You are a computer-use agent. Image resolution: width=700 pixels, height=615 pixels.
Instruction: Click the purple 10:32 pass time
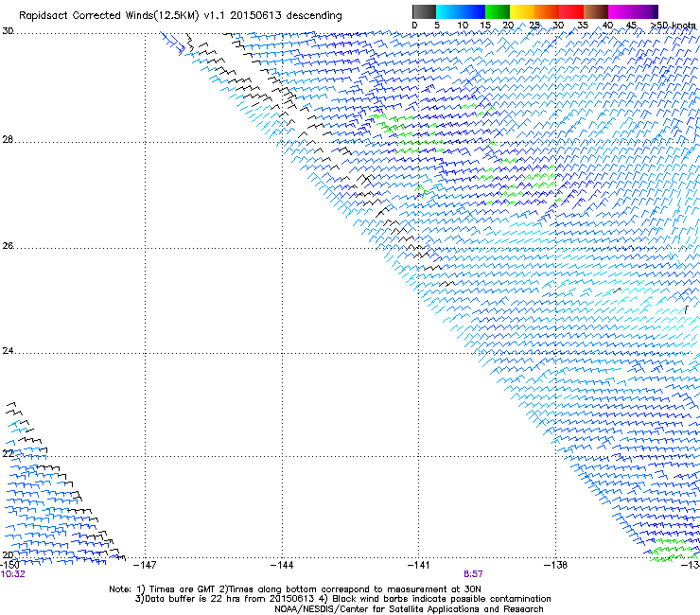pos(13,574)
